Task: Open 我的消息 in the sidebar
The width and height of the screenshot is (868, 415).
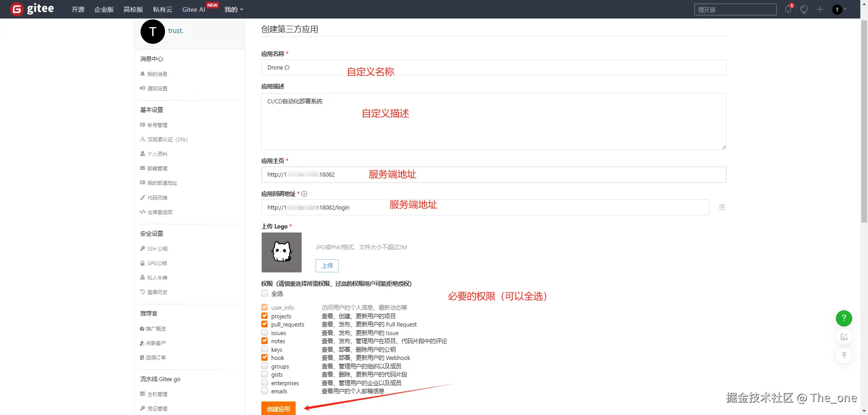Action: click(154, 74)
